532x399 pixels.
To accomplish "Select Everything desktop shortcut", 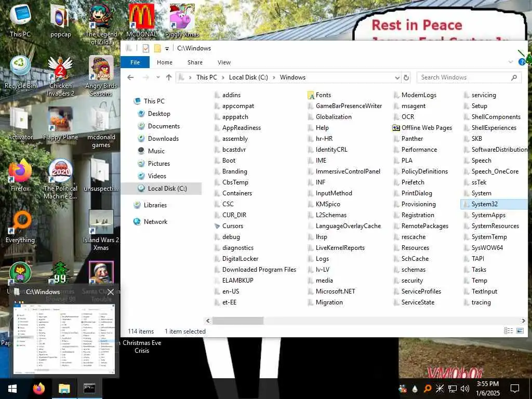I will click(x=20, y=227).
